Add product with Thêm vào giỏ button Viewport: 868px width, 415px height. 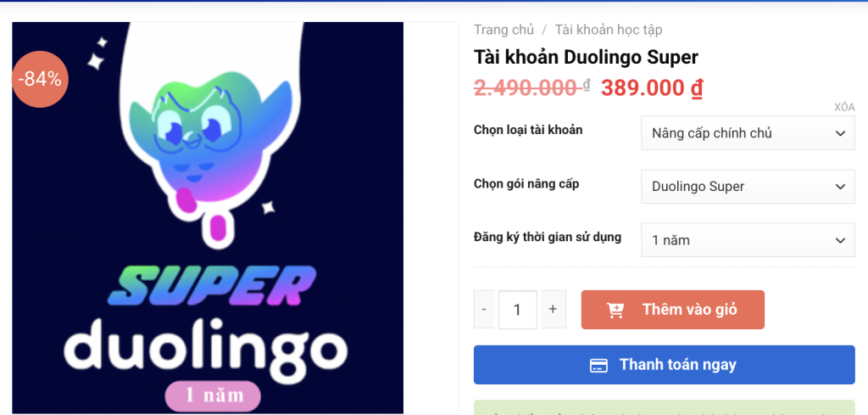[x=672, y=310]
